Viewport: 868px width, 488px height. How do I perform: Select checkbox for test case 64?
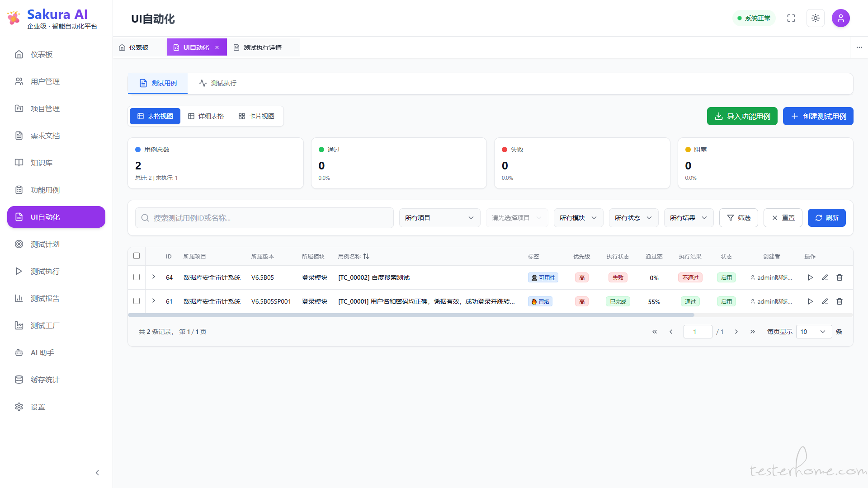tap(137, 277)
